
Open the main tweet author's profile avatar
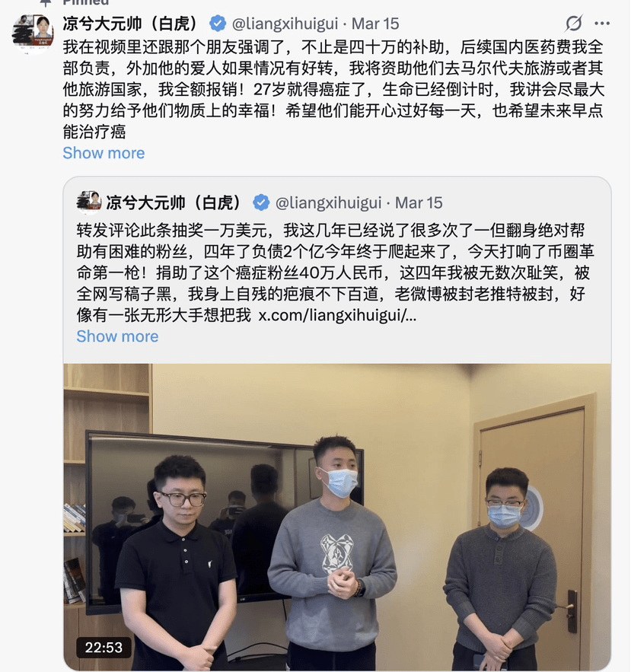click(x=33, y=33)
